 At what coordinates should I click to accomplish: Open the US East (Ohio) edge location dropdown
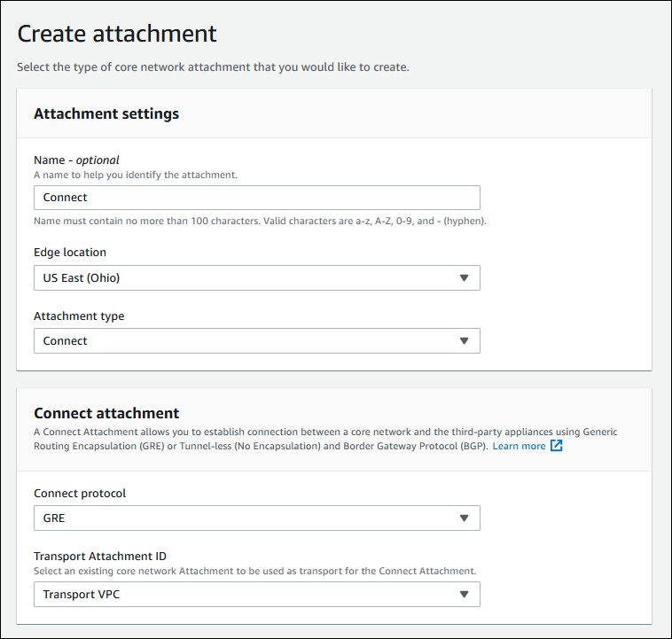pos(256,277)
